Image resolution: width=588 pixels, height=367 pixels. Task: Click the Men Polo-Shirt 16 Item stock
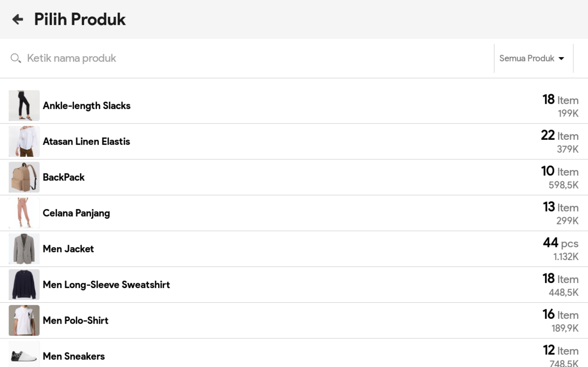click(560, 315)
